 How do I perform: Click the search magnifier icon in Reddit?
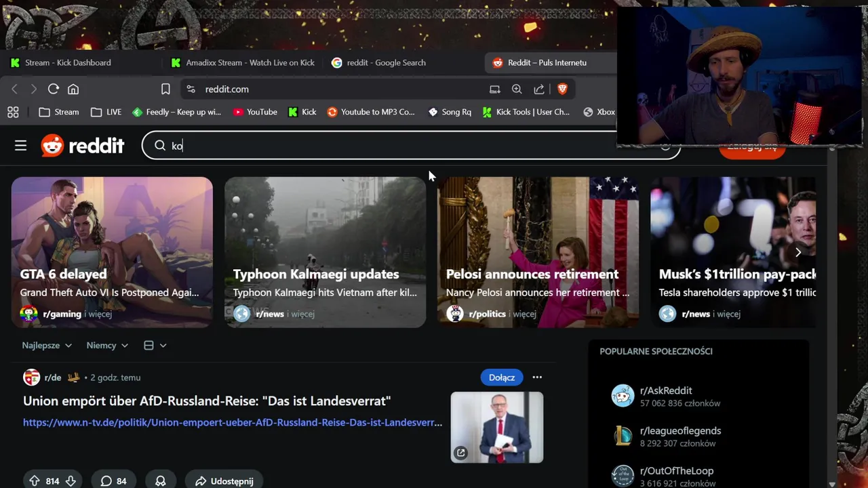pyautogui.click(x=160, y=146)
